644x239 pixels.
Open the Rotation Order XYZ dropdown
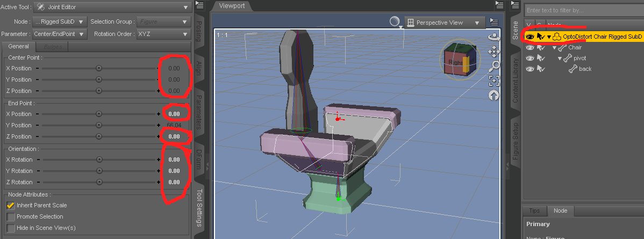tap(163, 34)
